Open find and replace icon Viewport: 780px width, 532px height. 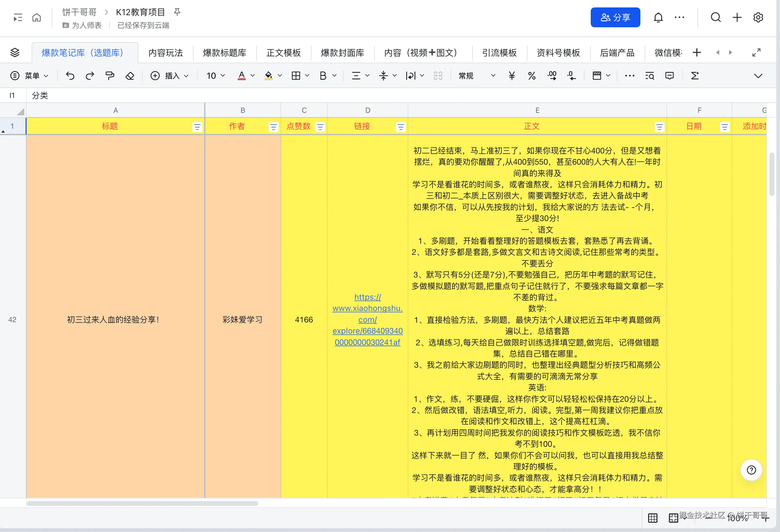[x=649, y=76]
